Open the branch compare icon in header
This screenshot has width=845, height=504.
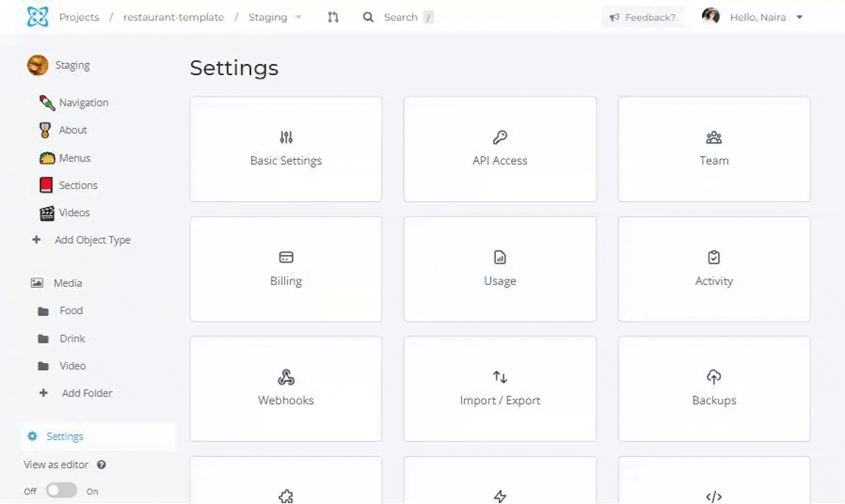[333, 17]
